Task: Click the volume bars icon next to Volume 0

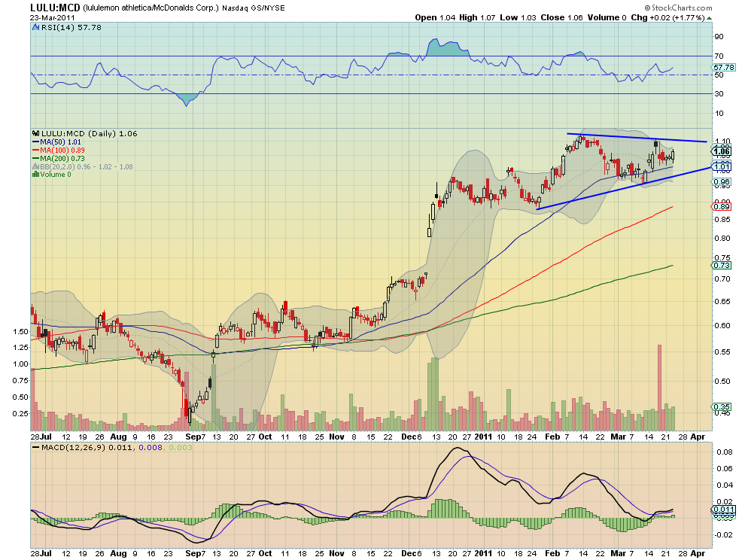Action: (x=35, y=175)
